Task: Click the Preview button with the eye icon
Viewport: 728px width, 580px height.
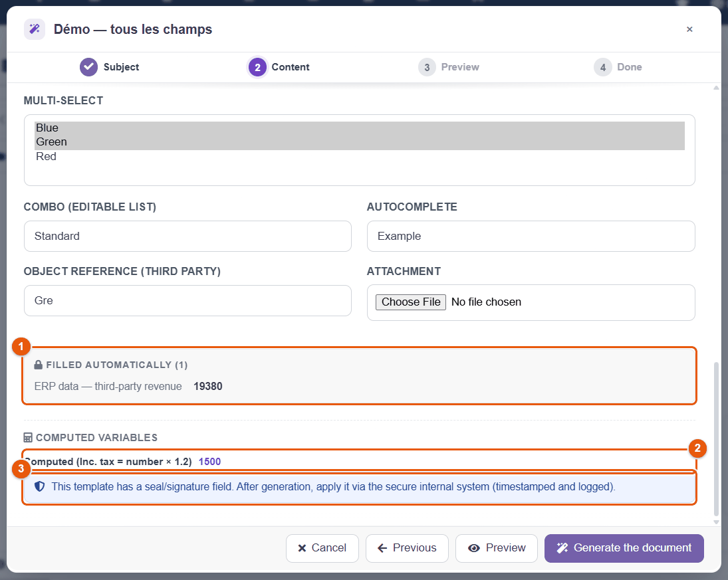Action: point(497,548)
